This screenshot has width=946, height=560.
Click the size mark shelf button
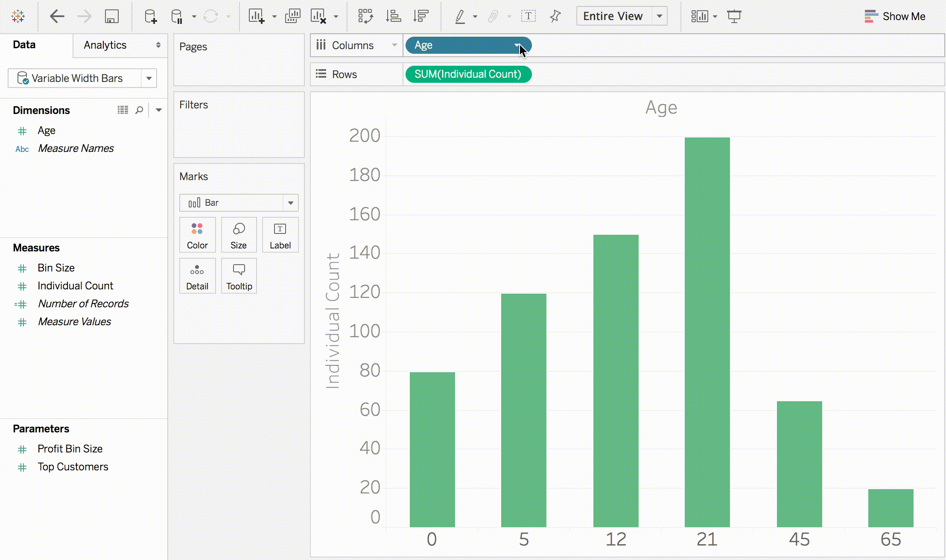pos(239,235)
